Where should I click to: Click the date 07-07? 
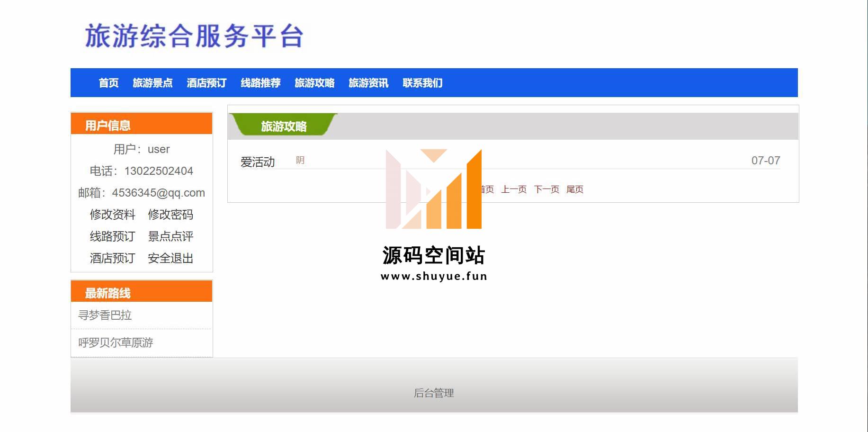coord(766,161)
